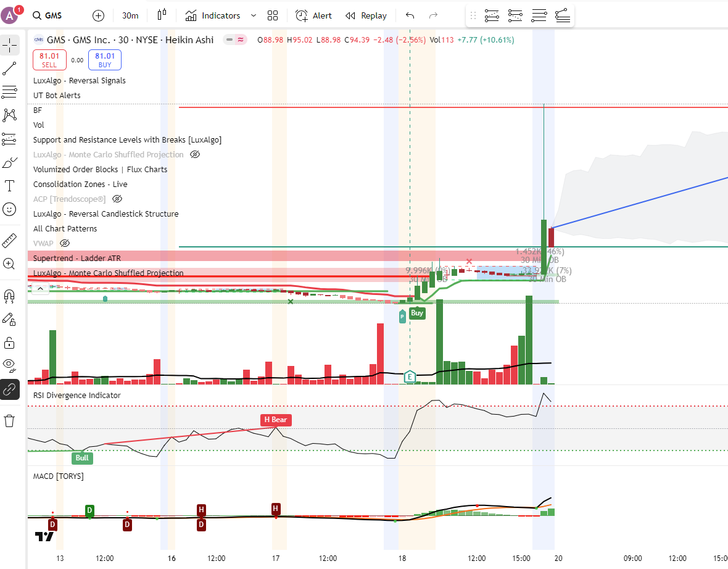Unhide ACP Trendoscope indicator

click(x=117, y=199)
